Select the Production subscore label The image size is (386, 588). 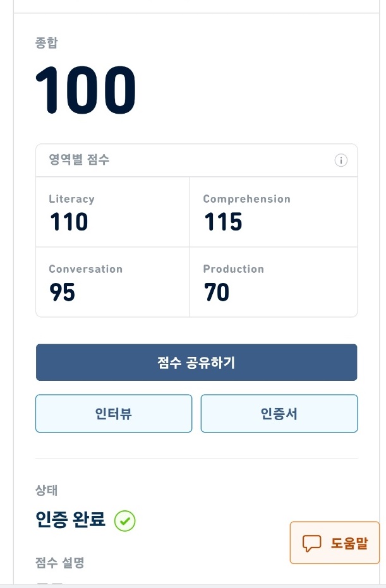tap(233, 269)
